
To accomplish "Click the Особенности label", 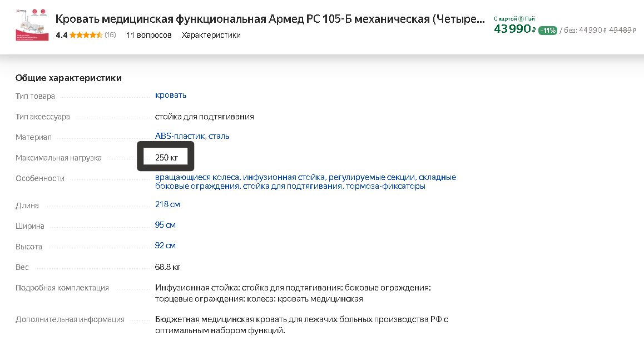I will tap(40, 178).
